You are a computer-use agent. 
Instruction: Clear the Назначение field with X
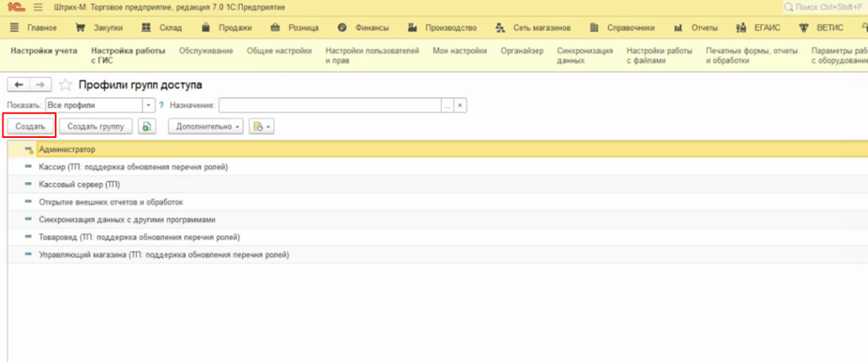click(461, 105)
